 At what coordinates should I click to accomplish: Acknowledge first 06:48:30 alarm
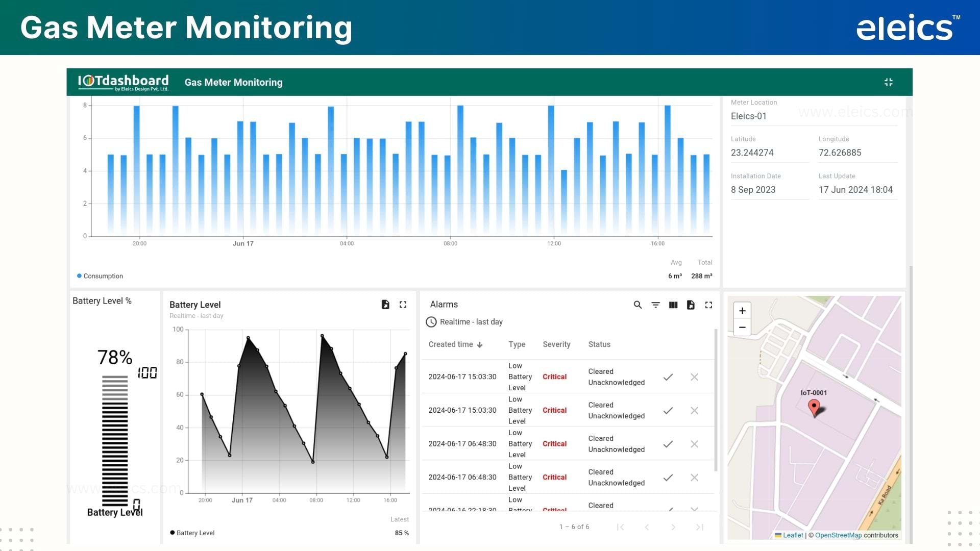(x=668, y=444)
